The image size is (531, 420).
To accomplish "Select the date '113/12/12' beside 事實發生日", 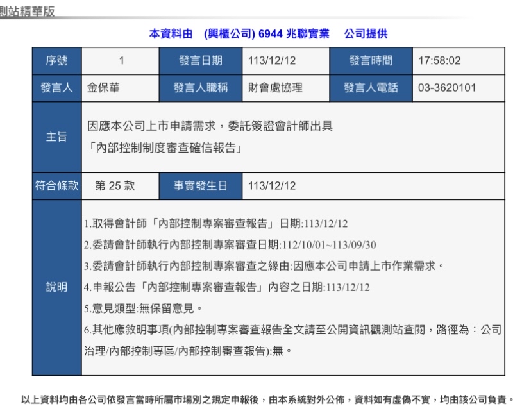I will click(x=272, y=185).
